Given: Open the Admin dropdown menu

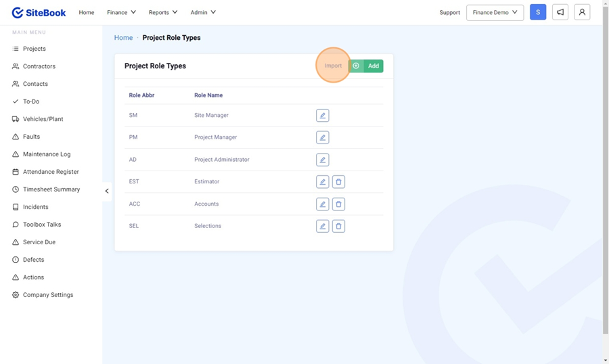Looking at the screenshot, I should tap(203, 12).
